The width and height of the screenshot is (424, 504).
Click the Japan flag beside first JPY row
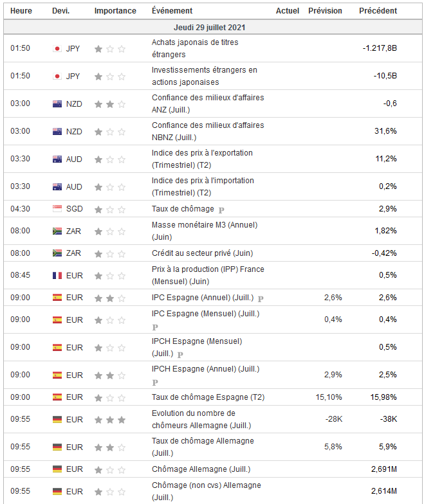(57, 48)
